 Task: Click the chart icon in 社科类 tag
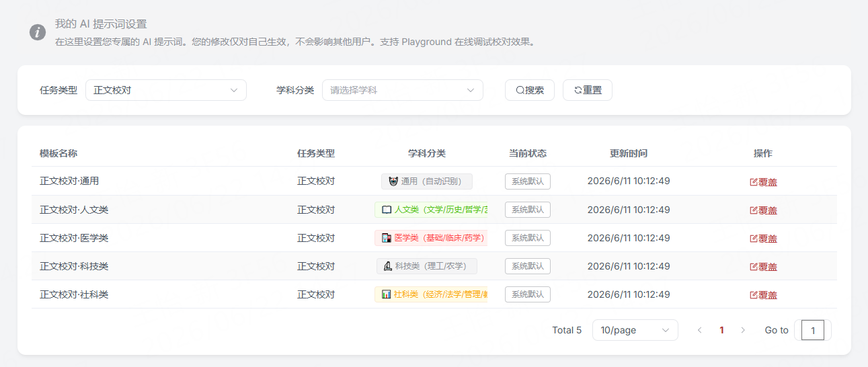[x=387, y=294]
